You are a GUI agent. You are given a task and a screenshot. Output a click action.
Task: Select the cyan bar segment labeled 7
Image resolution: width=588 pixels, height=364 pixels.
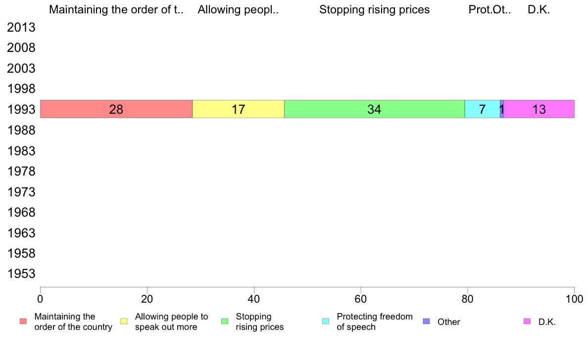pos(482,109)
